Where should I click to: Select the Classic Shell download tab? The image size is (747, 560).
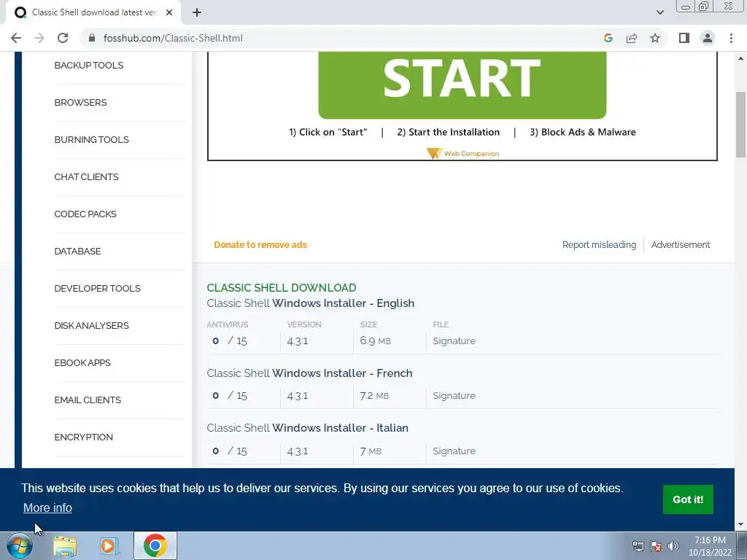tap(93, 13)
